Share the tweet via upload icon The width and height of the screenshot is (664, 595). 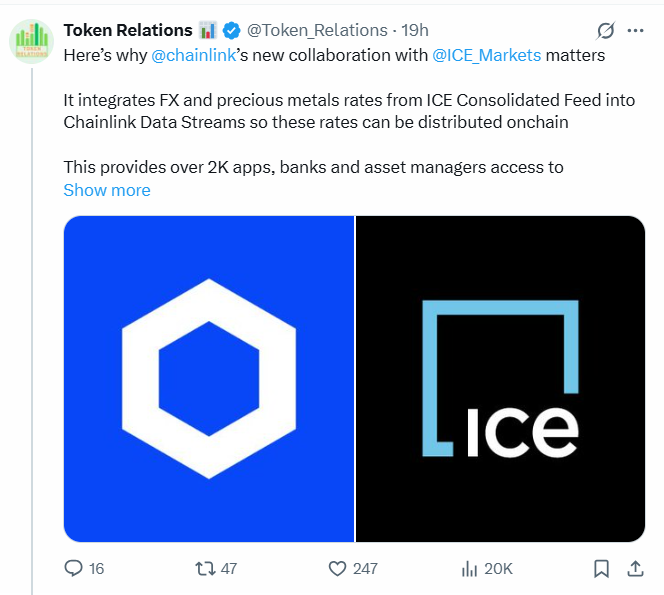pyautogui.click(x=635, y=568)
